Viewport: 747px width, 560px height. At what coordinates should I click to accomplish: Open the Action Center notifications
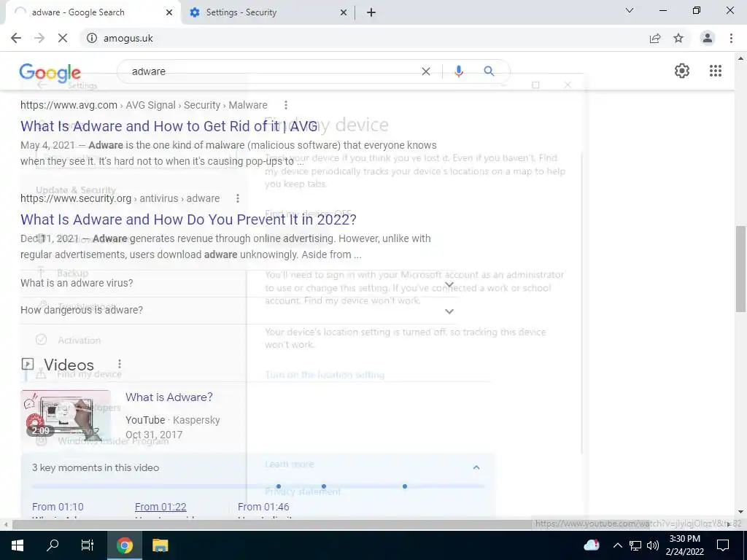click(x=723, y=545)
